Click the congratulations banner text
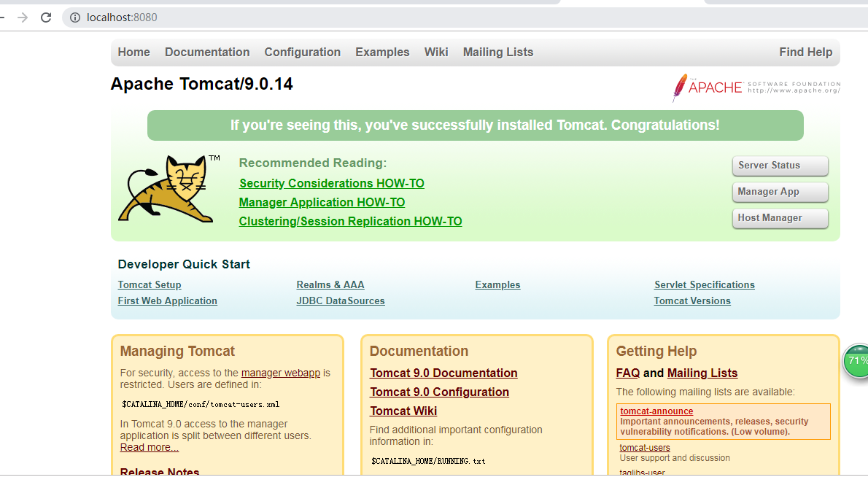This screenshot has width=868, height=477. [x=475, y=125]
